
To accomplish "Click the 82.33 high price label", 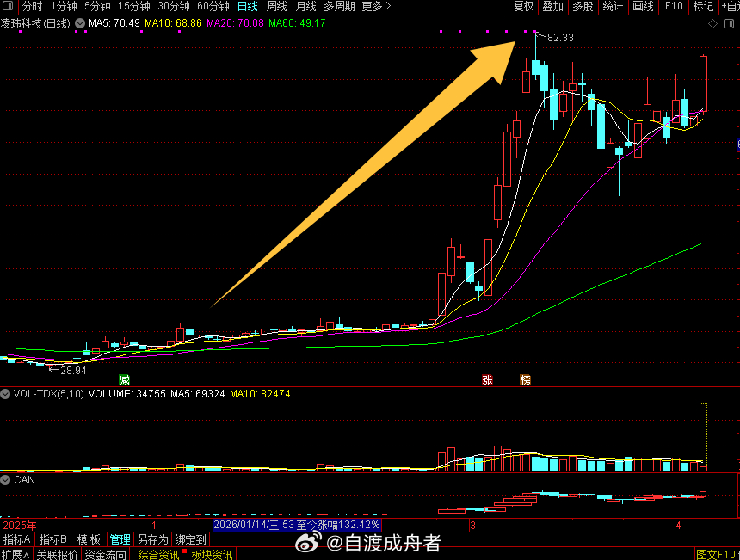I will [560, 38].
